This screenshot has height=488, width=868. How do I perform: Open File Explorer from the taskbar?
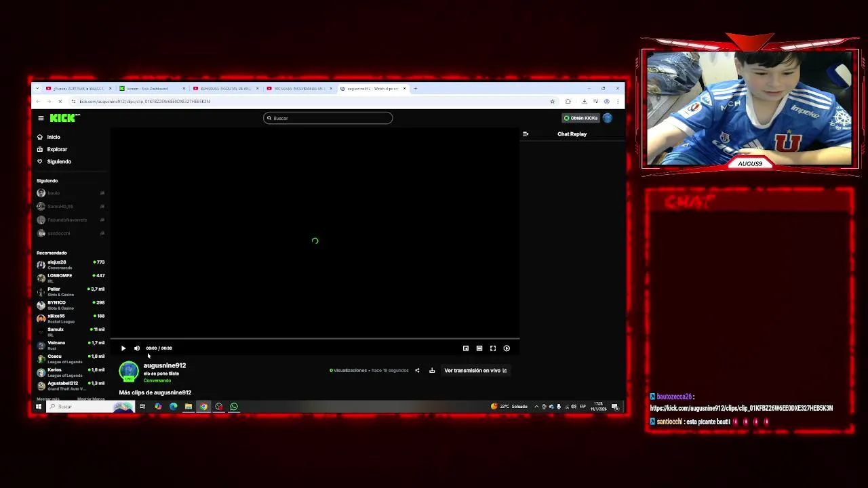tap(188, 407)
